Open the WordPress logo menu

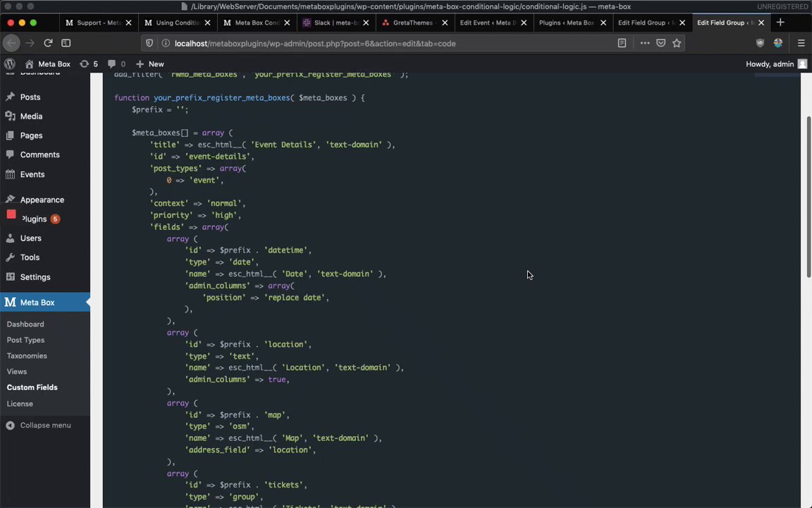click(x=10, y=64)
